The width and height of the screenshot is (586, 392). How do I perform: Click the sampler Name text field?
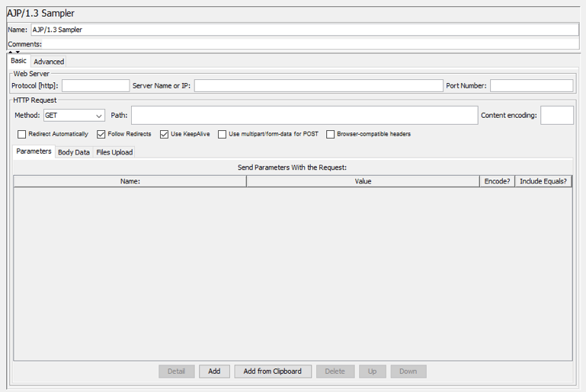click(x=304, y=30)
